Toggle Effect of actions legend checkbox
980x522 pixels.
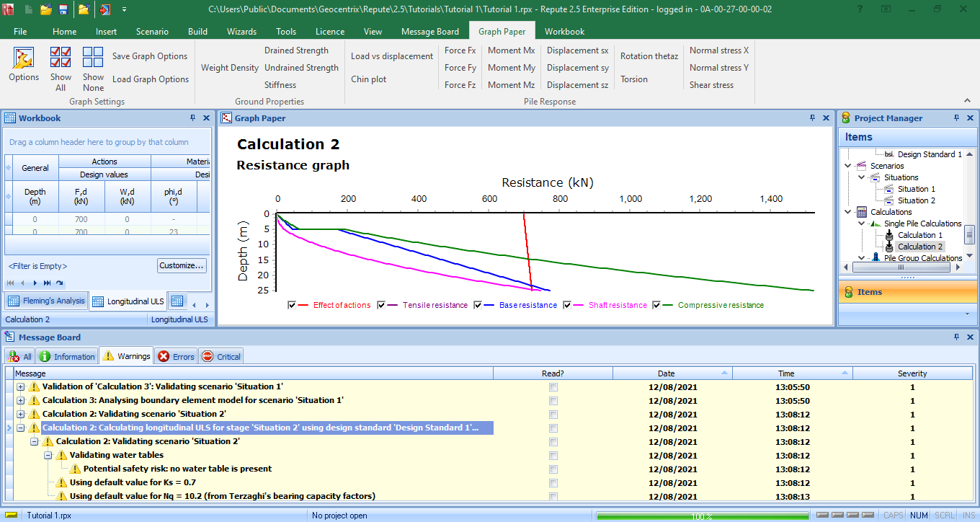(292, 306)
